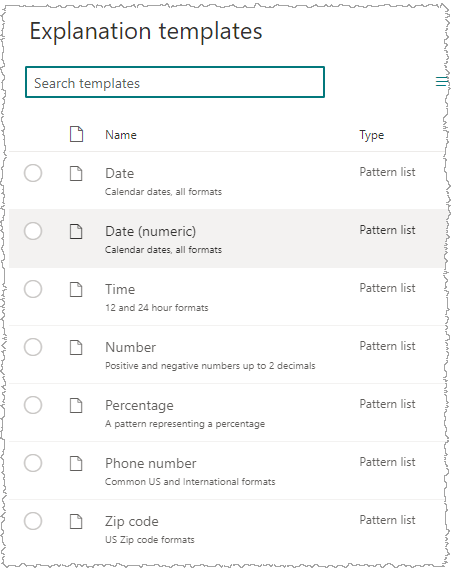This screenshot has height=572, width=451.
Task: Focus the Search templates field
Action: (x=175, y=82)
